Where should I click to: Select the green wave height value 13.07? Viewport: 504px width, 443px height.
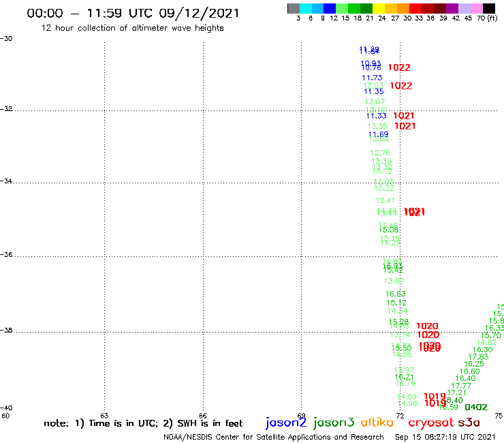coord(375,102)
